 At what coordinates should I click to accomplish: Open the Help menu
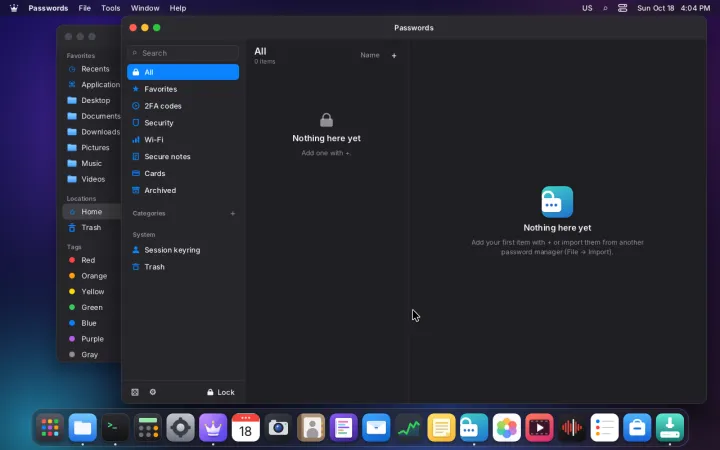point(178,8)
